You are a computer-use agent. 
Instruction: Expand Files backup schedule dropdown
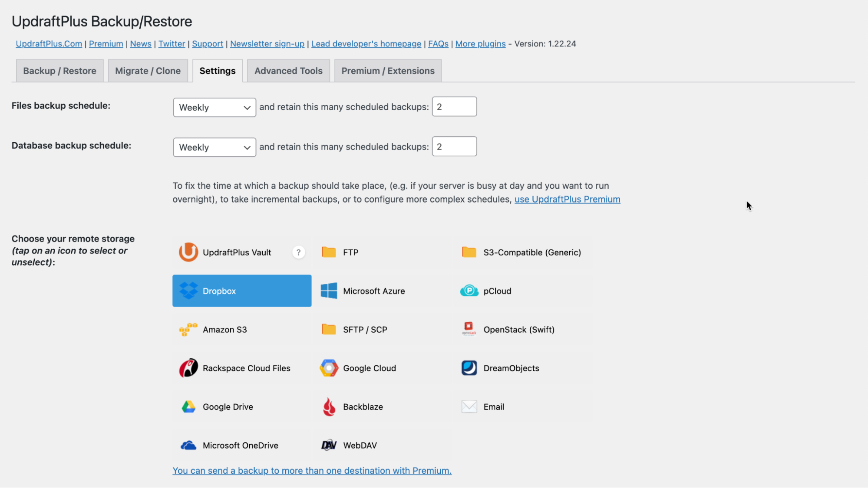tap(214, 107)
